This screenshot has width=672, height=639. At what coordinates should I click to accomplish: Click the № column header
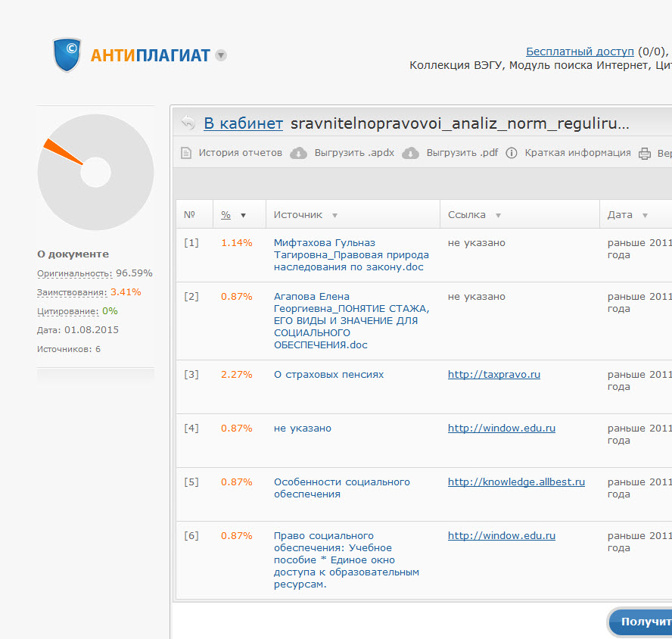pyautogui.click(x=189, y=214)
